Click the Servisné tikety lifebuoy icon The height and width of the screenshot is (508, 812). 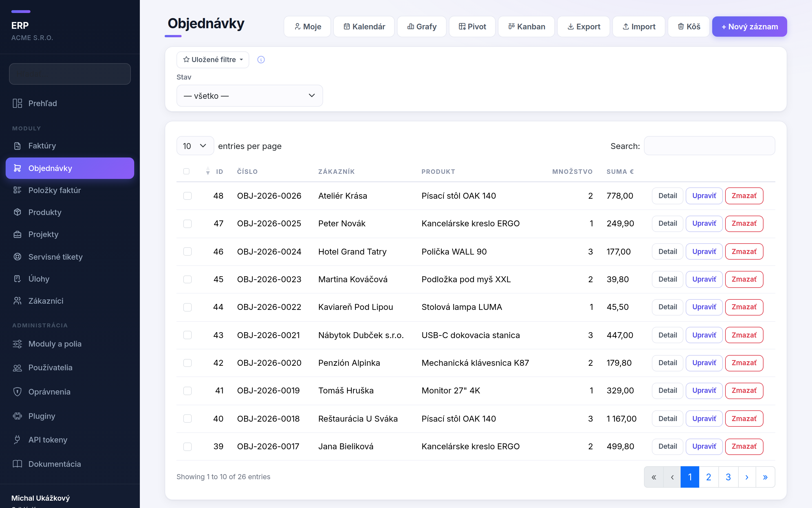coord(17,257)
